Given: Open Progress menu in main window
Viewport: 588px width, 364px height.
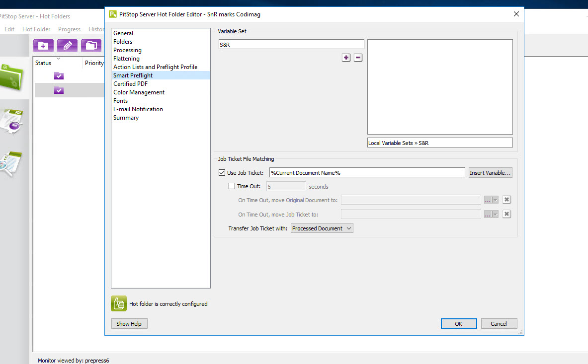Looking at the screenshot, I should [69, 29].
